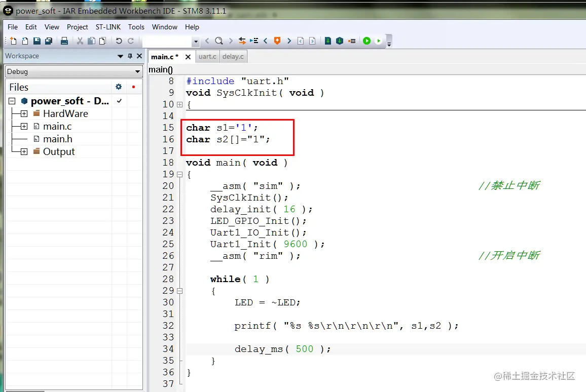
Task: Save the current file
Action: (x=36, y=41)
